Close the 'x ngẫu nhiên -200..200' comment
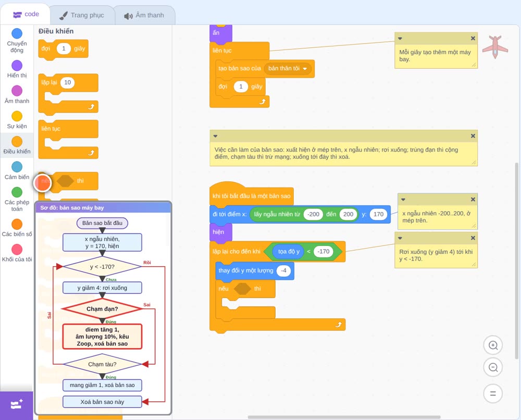521x420 pixels. tap(473, 200)
